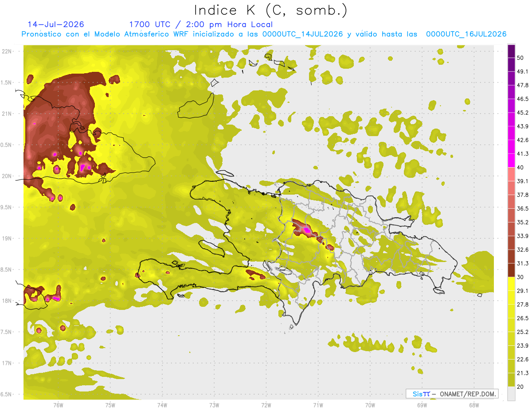Click the color scale value 41.3

(523, 154)
